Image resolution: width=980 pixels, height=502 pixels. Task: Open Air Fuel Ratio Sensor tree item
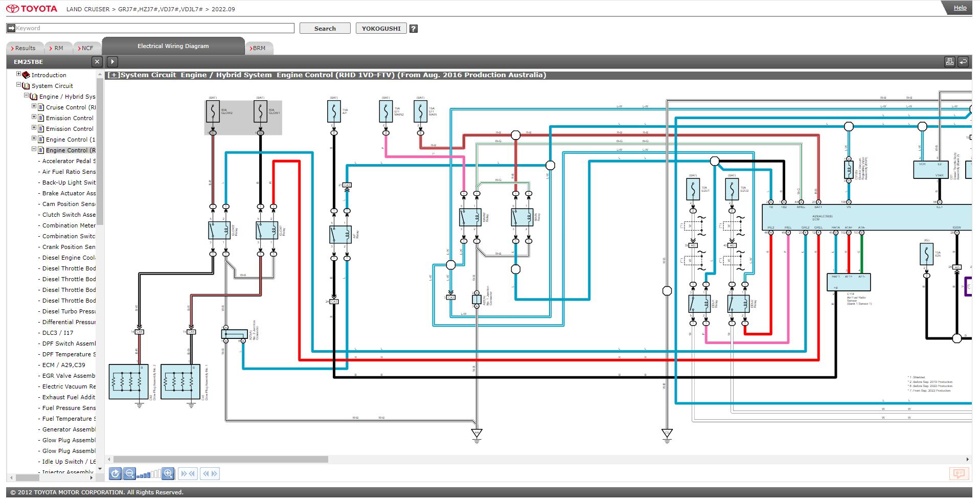(69, 172)
